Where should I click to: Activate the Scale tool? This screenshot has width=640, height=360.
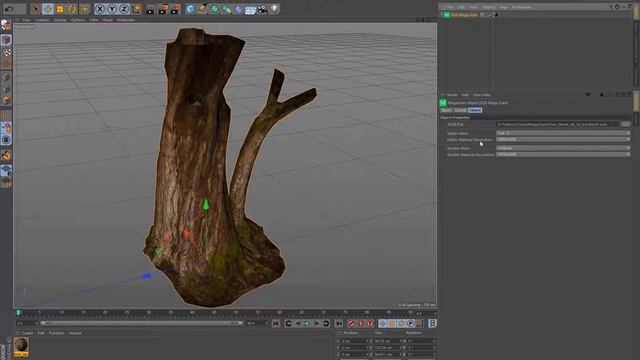click(x=60, y=9)
